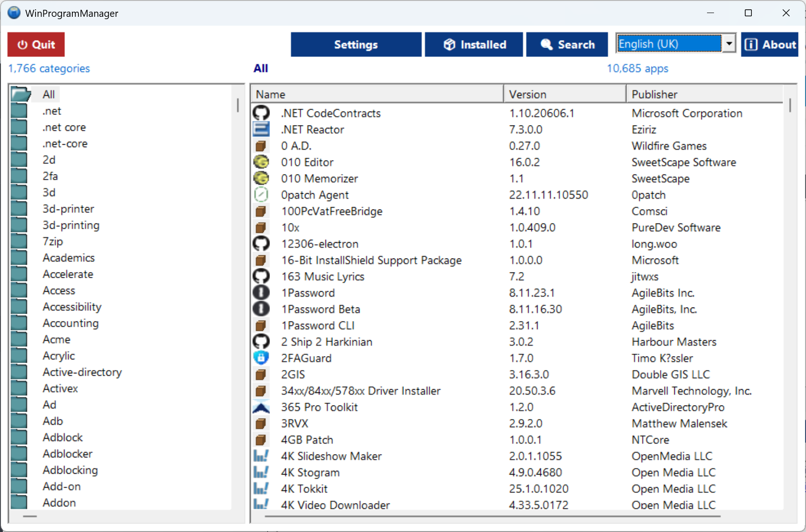Select the Active-directory category
The height and width of the screenshot is (532, 806).
(82, 372)
